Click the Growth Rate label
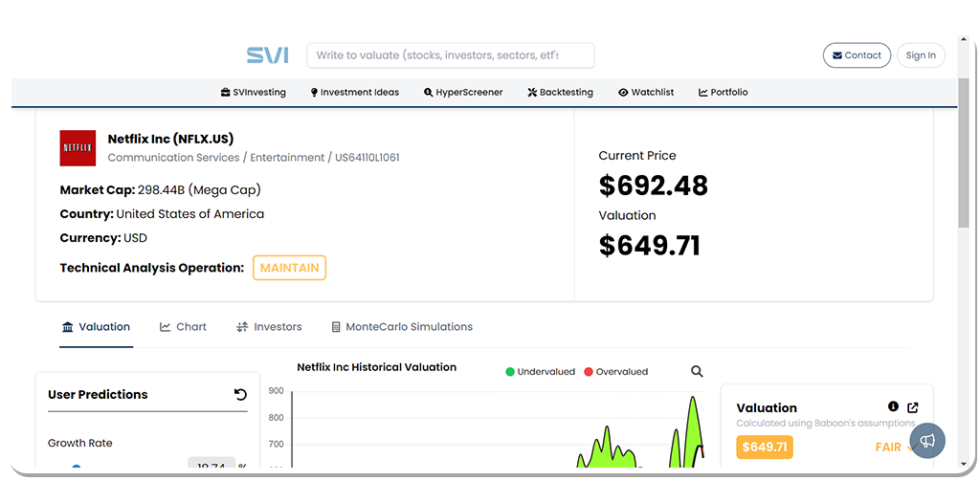 (x=80, y=443)
